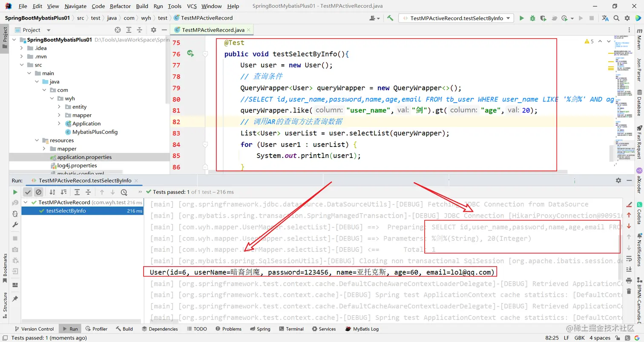Screen dimensions: 644x342
Task: Open the Refactor menu
Action: coord(120,6)
